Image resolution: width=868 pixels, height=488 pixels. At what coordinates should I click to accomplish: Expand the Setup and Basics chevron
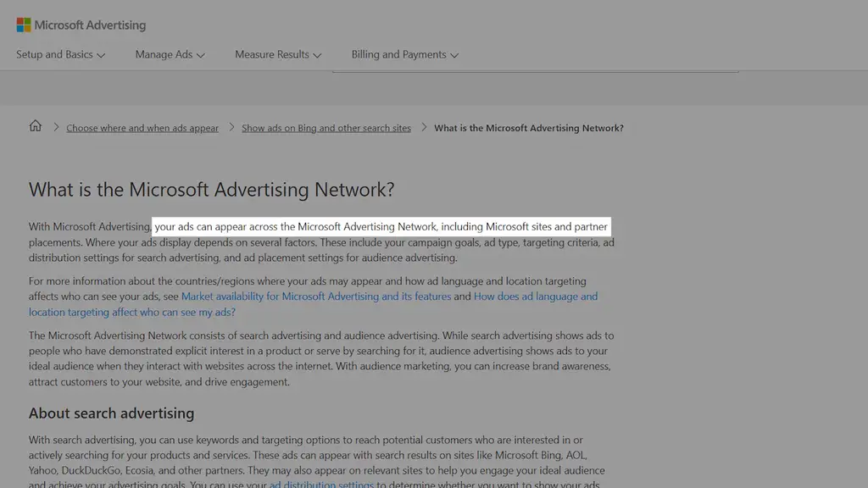coord(101,55)
